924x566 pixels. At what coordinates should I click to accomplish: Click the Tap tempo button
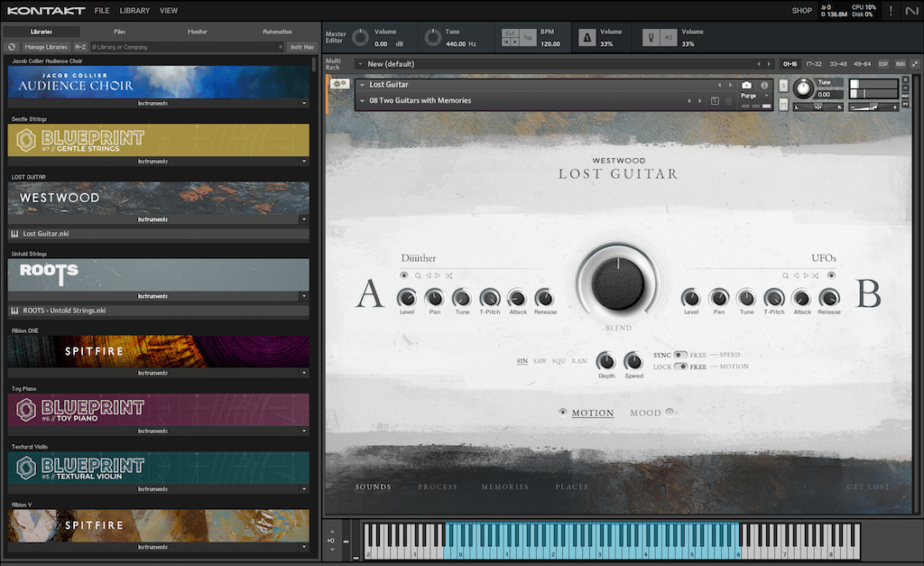pos(528,38)
